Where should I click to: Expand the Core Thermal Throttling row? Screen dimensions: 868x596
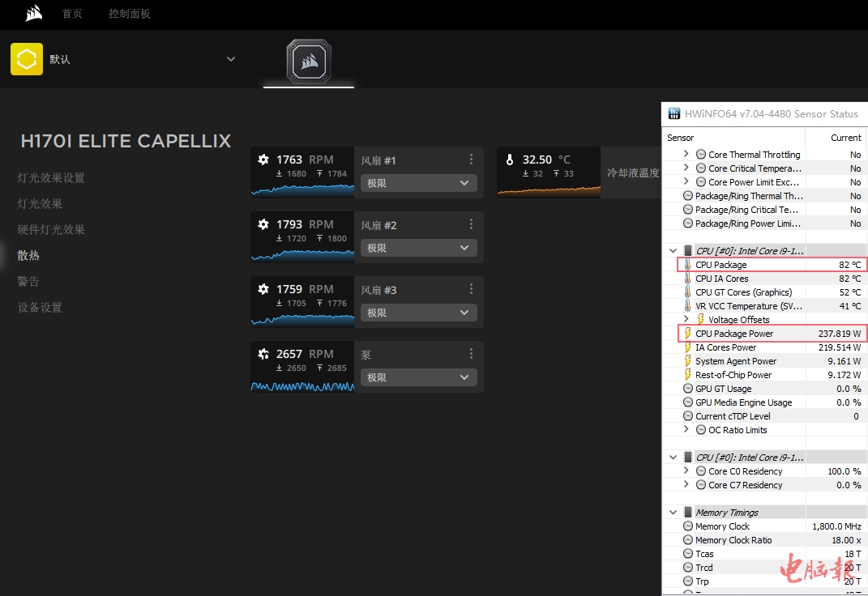coord(686,155)
